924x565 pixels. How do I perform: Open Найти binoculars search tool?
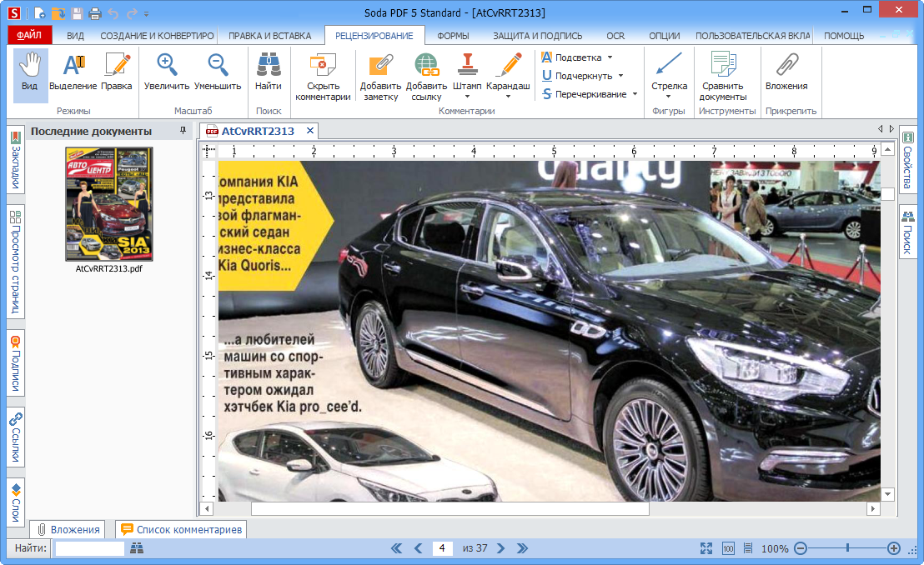tap(269, 72)
